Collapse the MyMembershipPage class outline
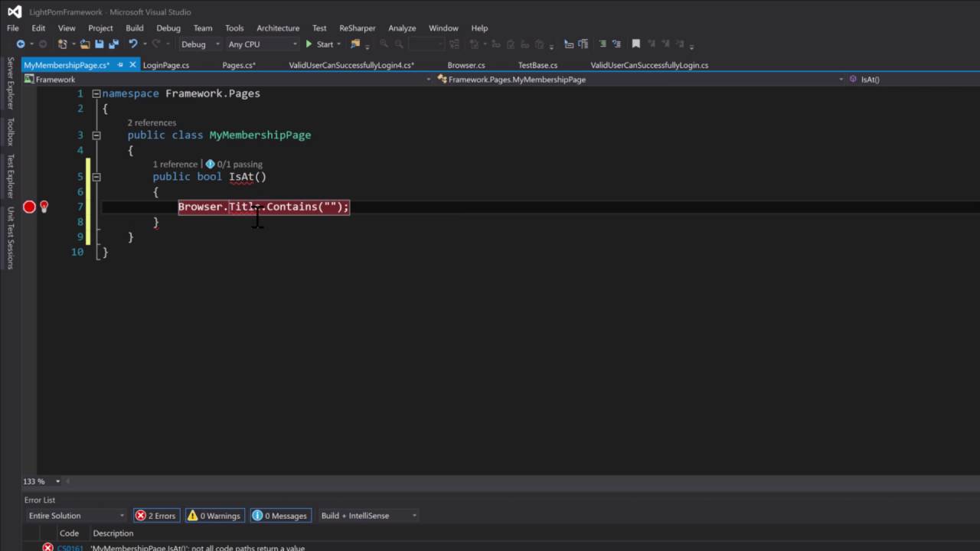Screen dimensions: 980x551 click(96, 135)
